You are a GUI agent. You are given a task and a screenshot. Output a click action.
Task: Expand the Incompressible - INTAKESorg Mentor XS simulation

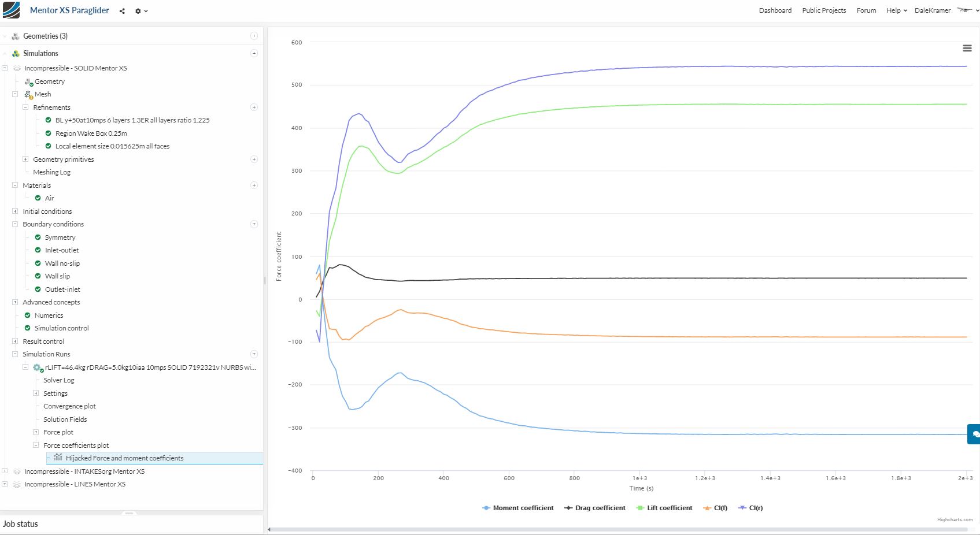tap(5, 471)
